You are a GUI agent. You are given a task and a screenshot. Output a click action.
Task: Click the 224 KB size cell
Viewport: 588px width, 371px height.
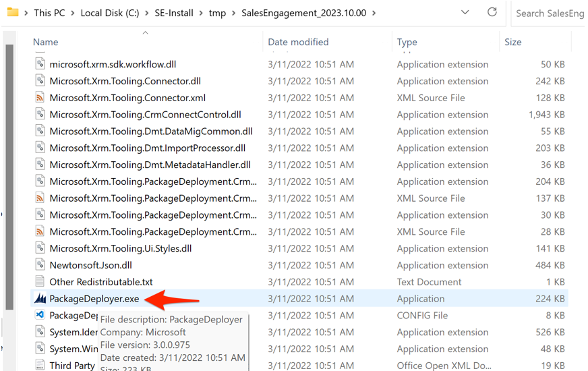pyautogui.click(x=550, y=299)
